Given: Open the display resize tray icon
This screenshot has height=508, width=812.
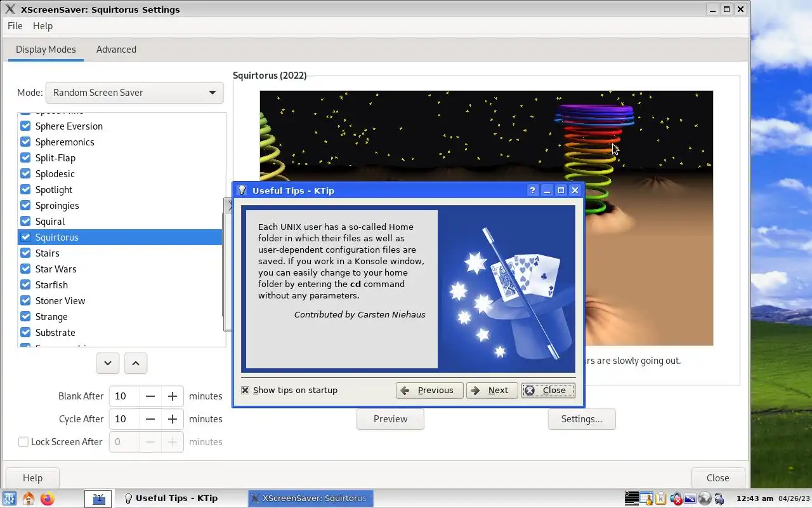Looking at the screenshot, I should pyautogui.click(x=690, y=498).
